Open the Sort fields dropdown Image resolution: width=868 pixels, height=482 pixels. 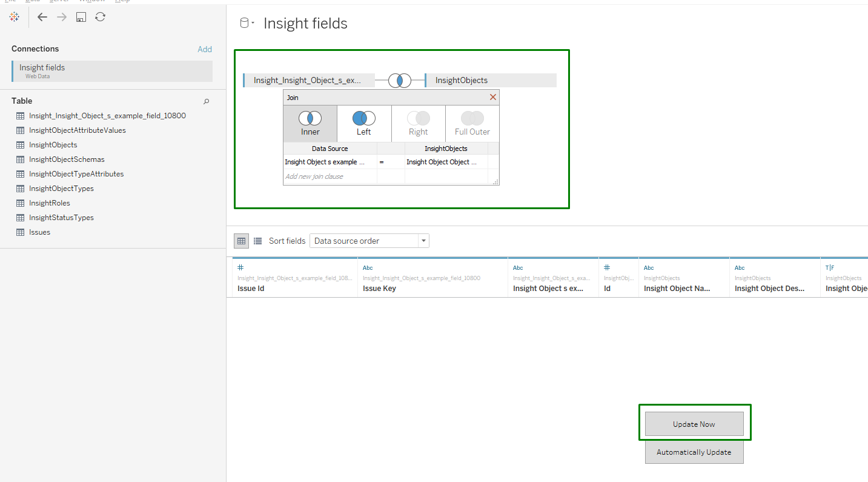coord(369,241)
